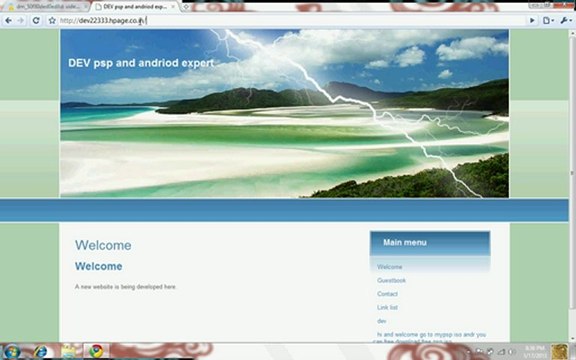Viewport: 576px width, 360px height.
Task: Click the beach header banner image
Action: click(x=285, y=114)
